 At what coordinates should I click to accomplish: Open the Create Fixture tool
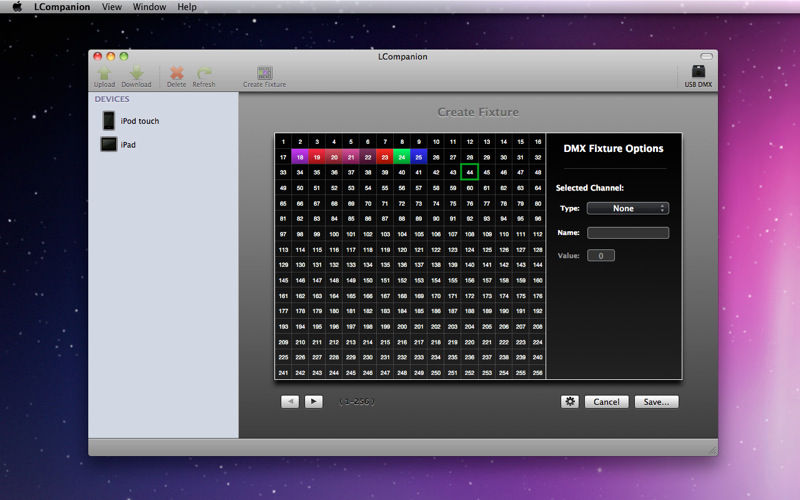[264, 75]
